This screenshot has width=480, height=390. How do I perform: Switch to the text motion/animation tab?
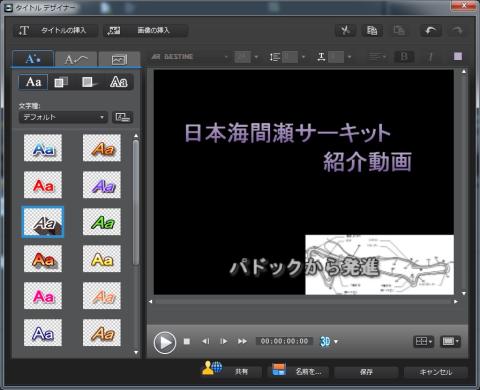tap(76, 59)
